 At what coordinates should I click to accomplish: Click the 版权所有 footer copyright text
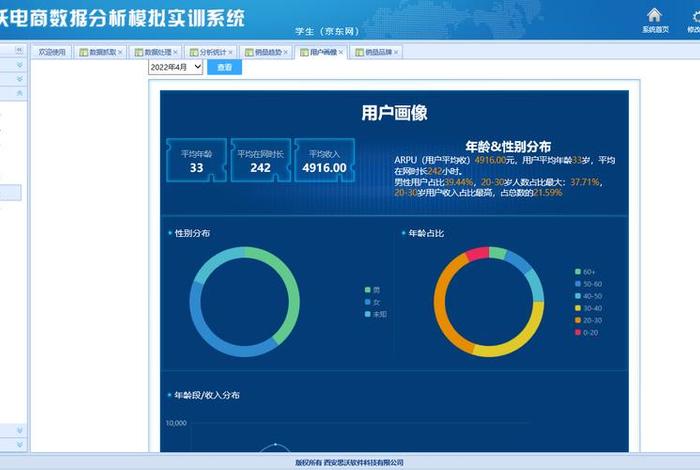pyautogui.click(x=349, y=462)
